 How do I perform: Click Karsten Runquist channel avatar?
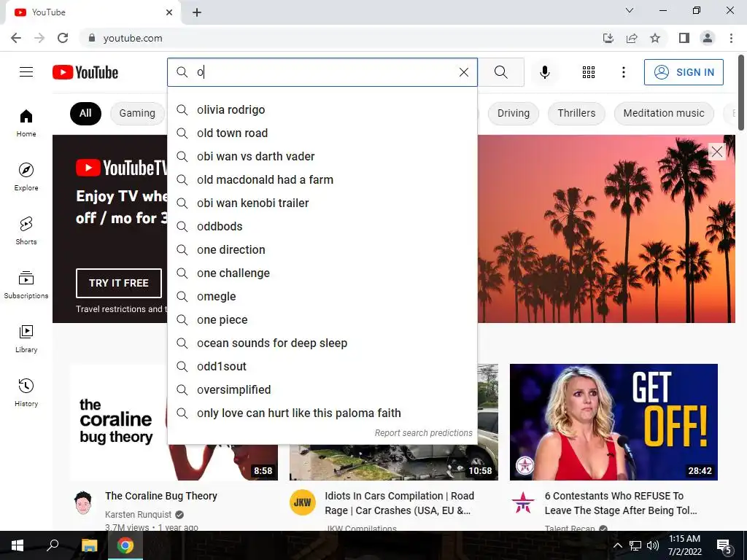tap(83, 502)
